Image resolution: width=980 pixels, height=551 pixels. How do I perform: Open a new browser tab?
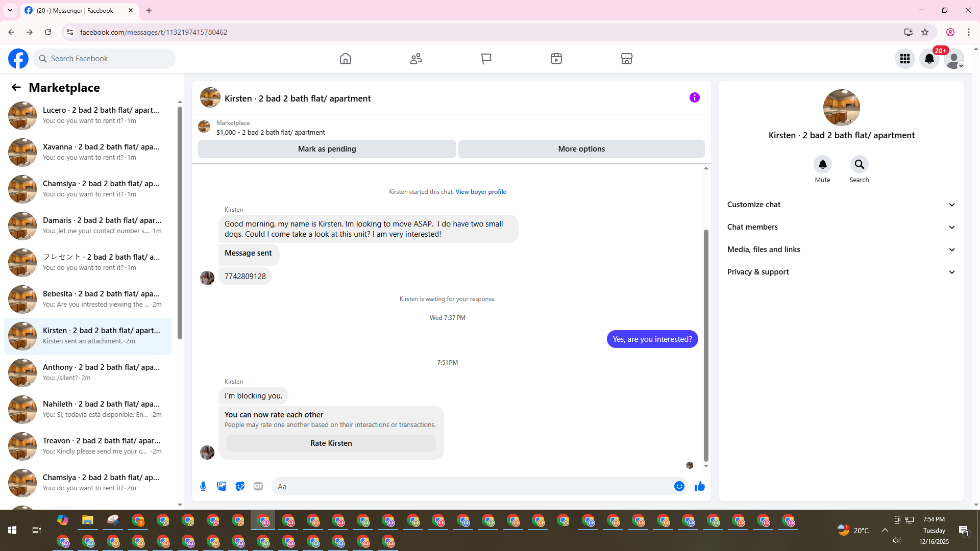coord(149,10)
